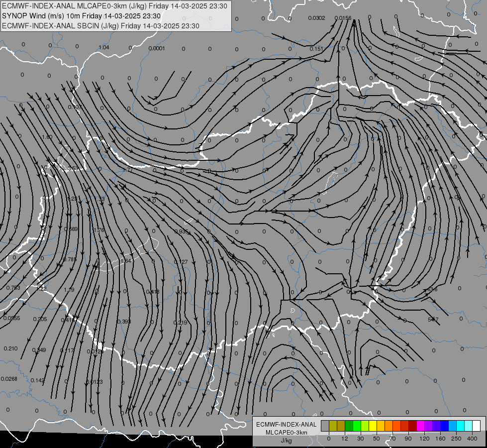Click the legend tick value '400'
This screenshot has width=487, height=448.
[x=472, y=439]
